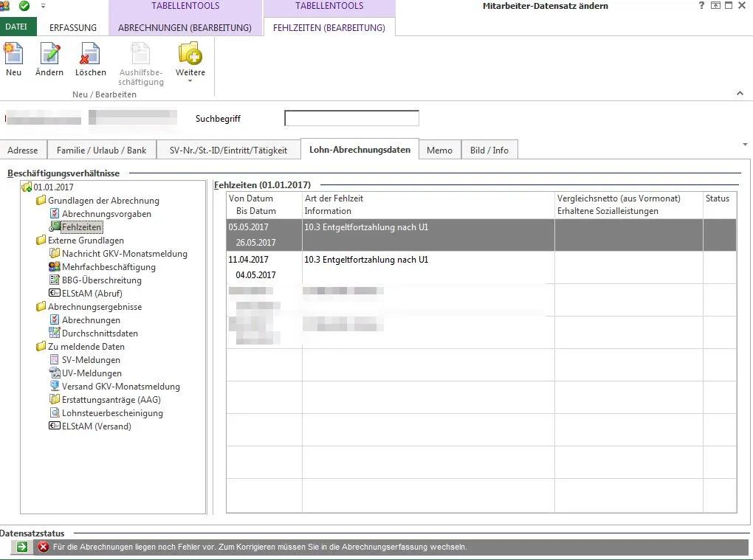Open Erstattungsanträge (AAG) node

109,400
